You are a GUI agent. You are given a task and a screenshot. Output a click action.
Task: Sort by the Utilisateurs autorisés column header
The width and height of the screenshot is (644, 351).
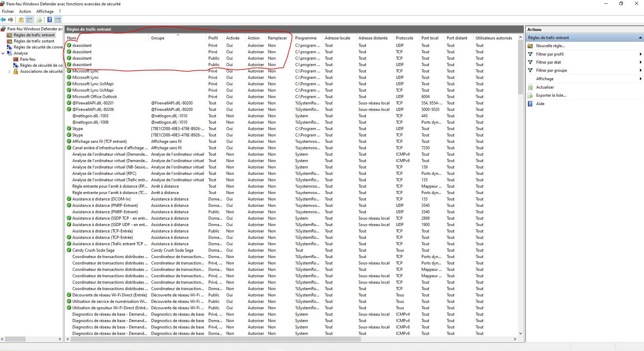pyautogui.click(x=495, y=38)
